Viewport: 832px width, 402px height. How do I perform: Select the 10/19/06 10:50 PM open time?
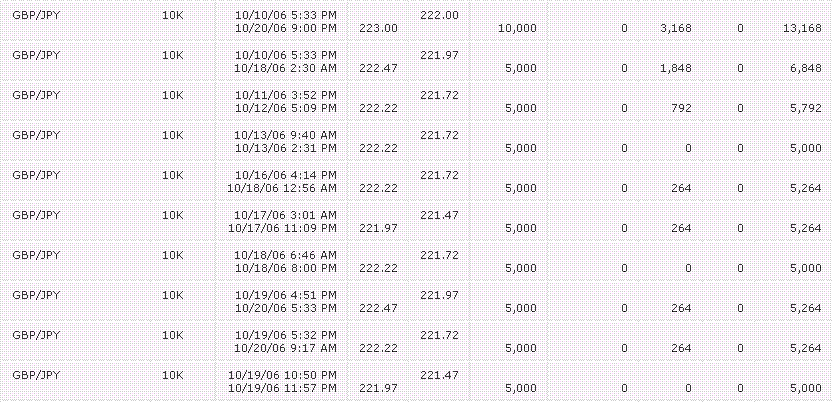(x=282, y=375)
